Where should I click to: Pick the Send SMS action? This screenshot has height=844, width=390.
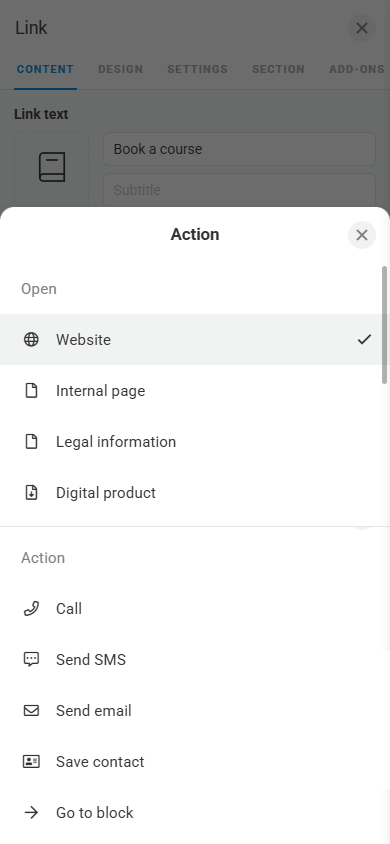click(x=195, y=660)
